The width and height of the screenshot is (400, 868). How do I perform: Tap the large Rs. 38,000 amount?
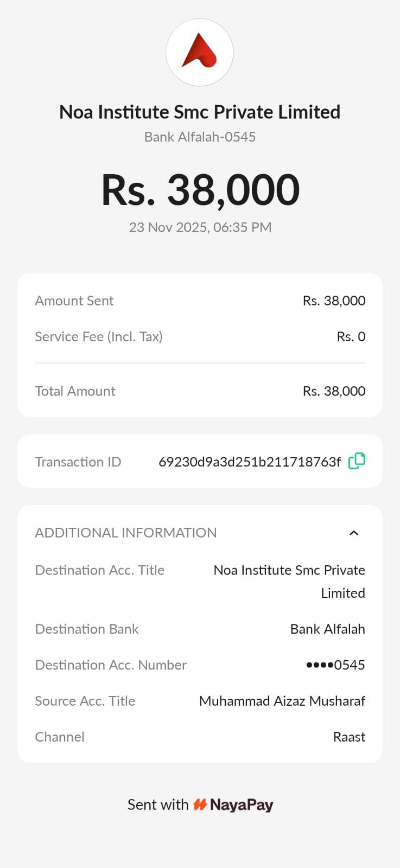(x=200, y=190)
